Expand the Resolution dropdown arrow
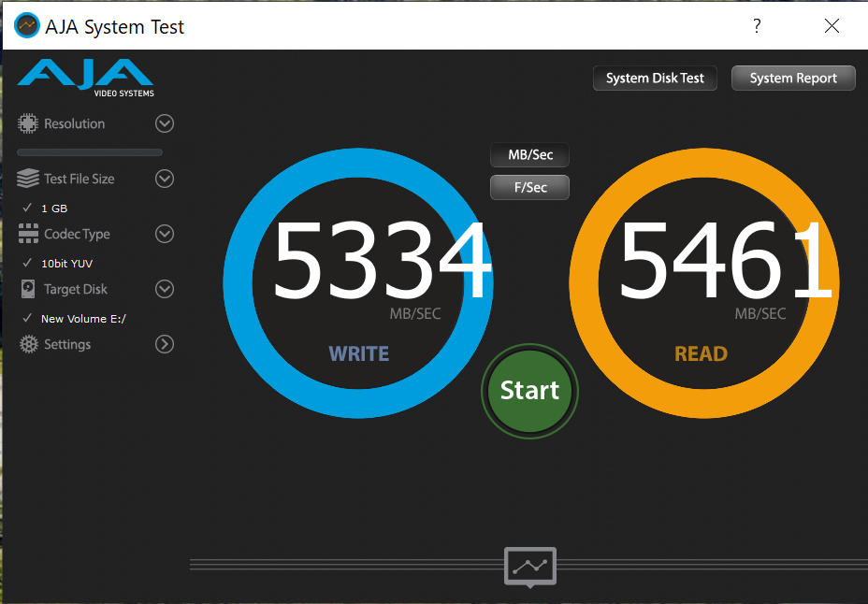 (x=165, y=123)
